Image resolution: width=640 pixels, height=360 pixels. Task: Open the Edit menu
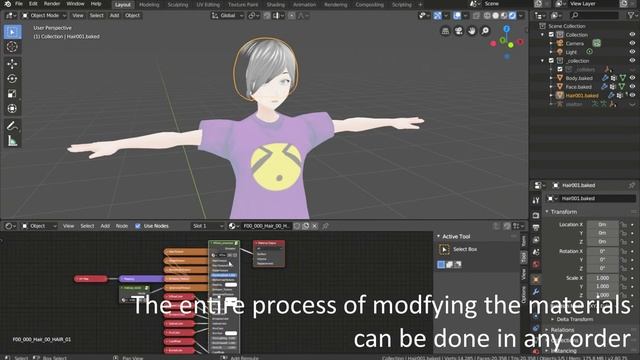click(x=33, y=4)
